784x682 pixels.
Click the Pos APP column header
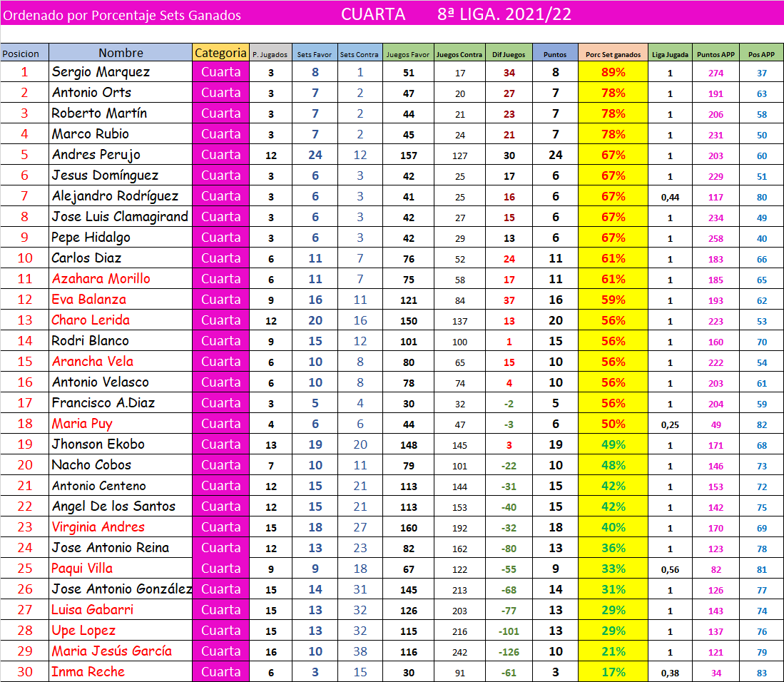(x=761, y=54)
